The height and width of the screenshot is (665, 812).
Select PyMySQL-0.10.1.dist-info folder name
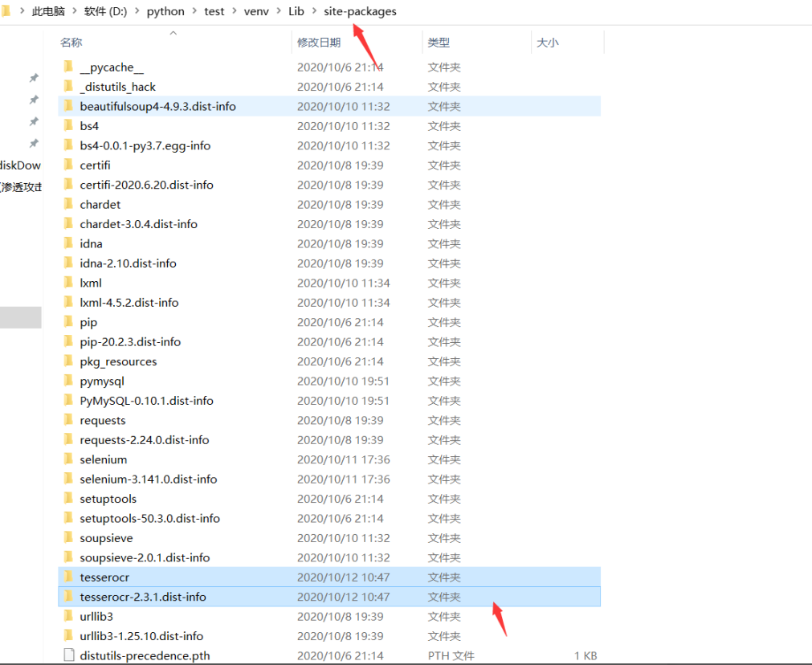146,400
